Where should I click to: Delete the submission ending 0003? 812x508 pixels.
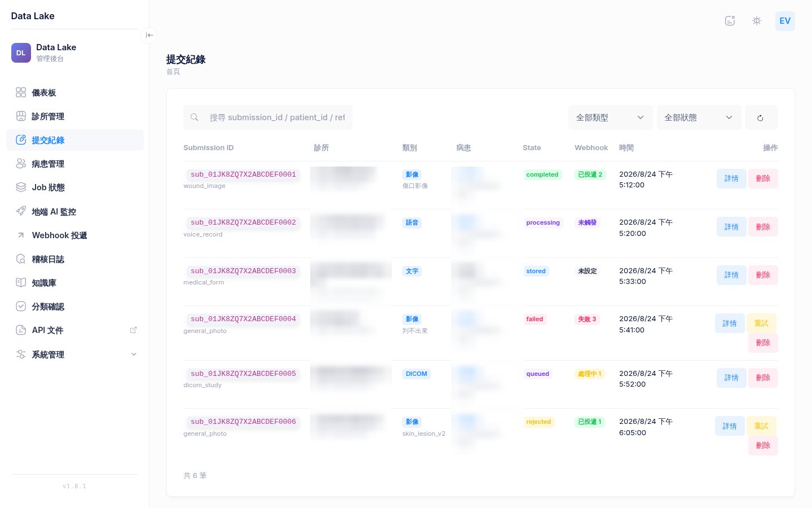763,275
